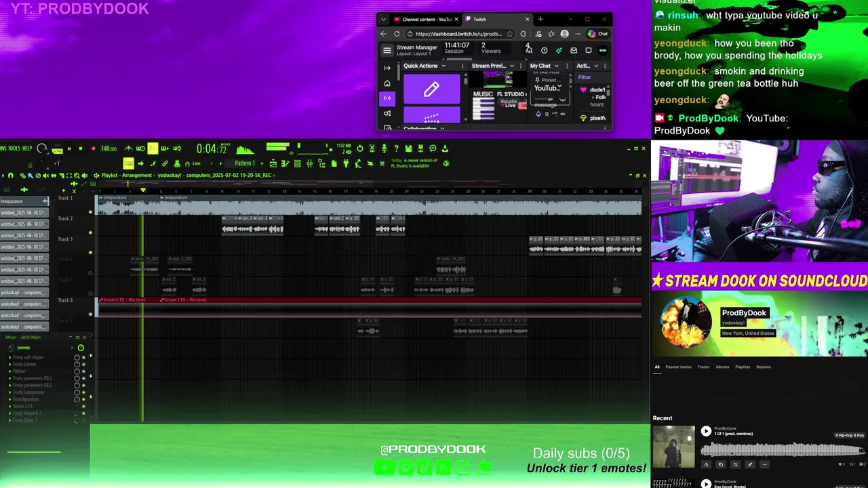Screen dimensions: 868x488
Task: Click the pencil edit stream info quick action
Action: point(432,89)
